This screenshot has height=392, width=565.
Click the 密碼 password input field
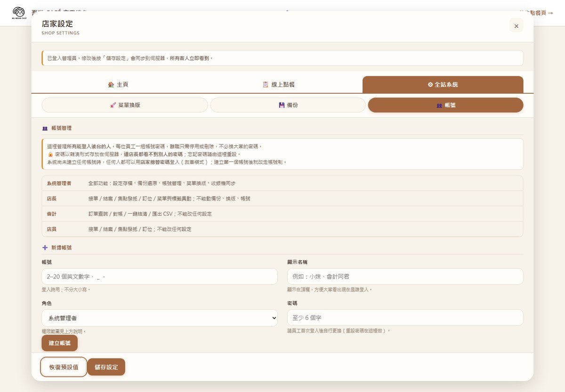[405, 318]
